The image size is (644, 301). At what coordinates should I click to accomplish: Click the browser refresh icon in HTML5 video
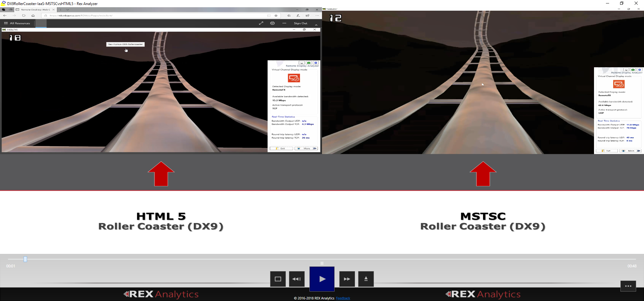click(24, 15)
